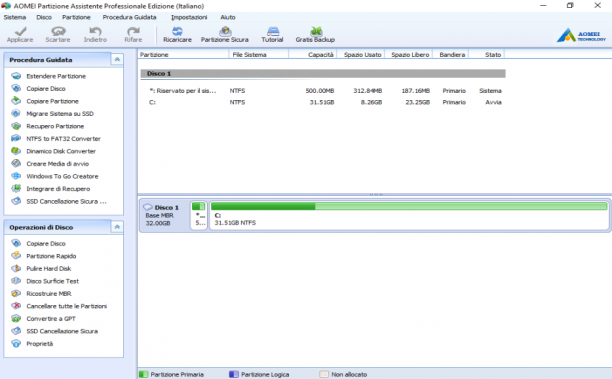Open the Disco menu
This screenshot has height=379, width=612.
pyautogui.click(x=44, y=17)
